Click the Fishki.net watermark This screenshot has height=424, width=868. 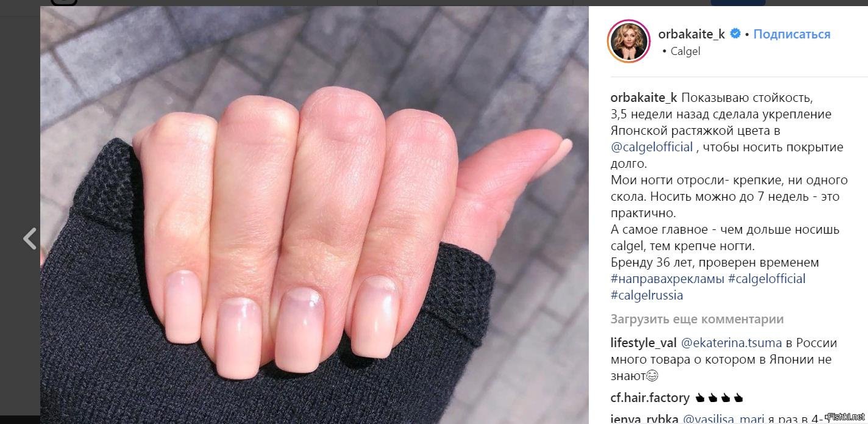(847, 417)
